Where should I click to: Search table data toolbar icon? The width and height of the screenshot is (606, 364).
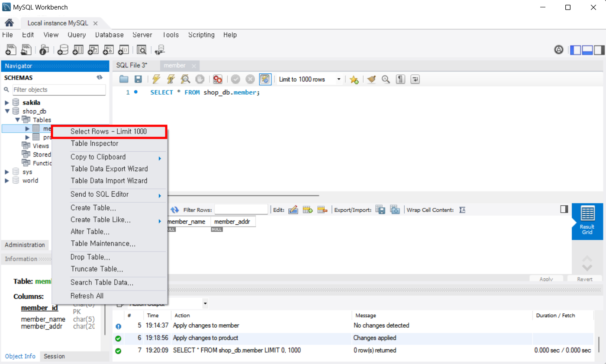(142, 50)
